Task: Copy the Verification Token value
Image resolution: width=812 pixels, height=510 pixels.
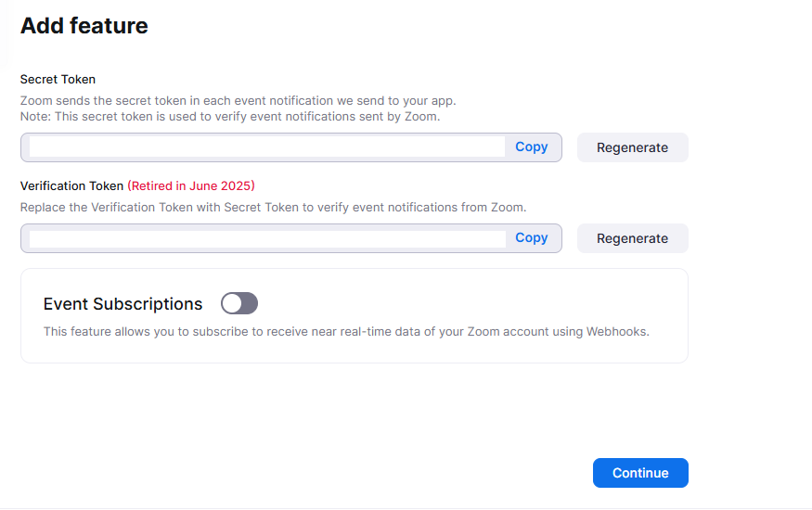Action: [x=532, y=237]
